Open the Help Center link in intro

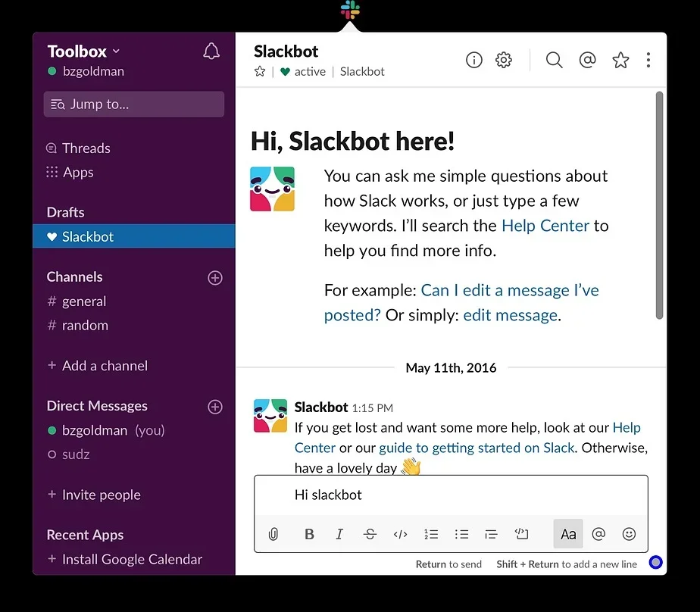point(545,226)
